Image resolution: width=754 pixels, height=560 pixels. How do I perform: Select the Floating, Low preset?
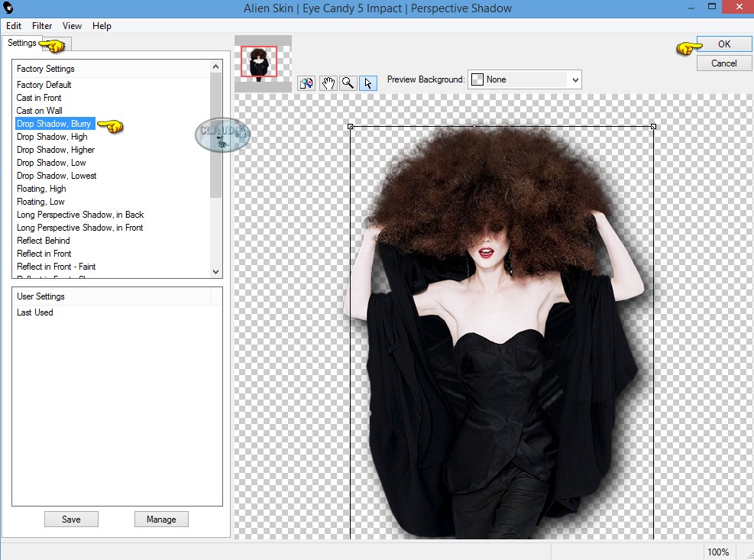40,202
